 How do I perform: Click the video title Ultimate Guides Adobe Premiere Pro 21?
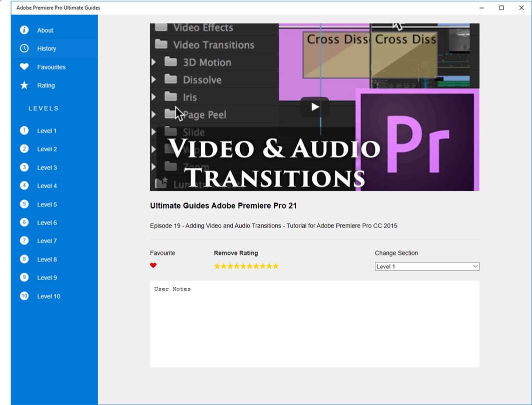pos(223,205)
